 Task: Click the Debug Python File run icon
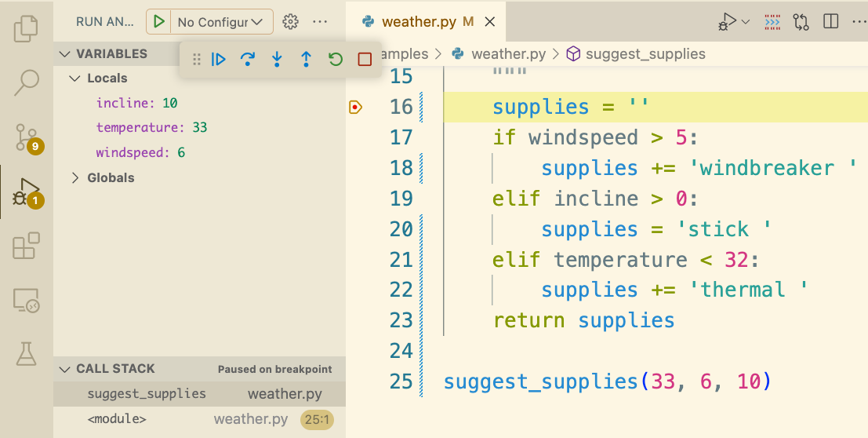click(x=727, y=22)
